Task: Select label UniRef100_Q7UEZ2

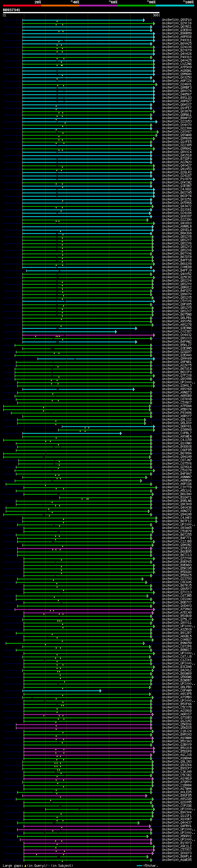Action: coord(177,548)
